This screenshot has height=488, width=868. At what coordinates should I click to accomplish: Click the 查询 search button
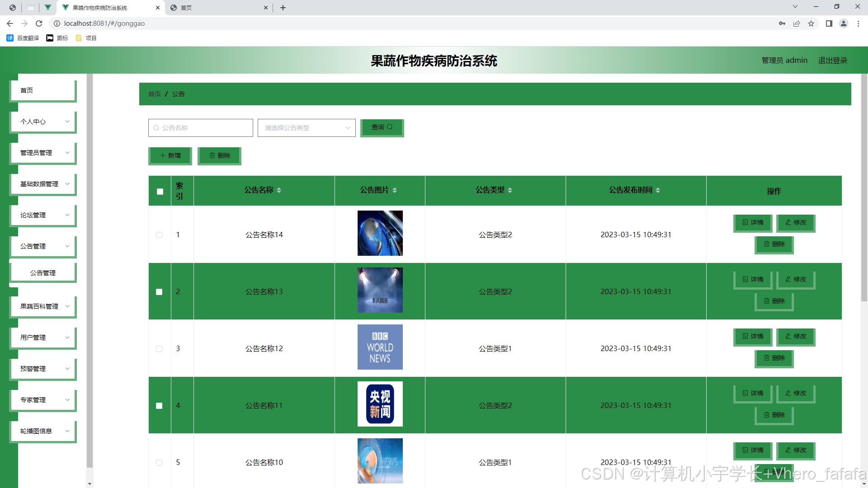pos(382,127)
